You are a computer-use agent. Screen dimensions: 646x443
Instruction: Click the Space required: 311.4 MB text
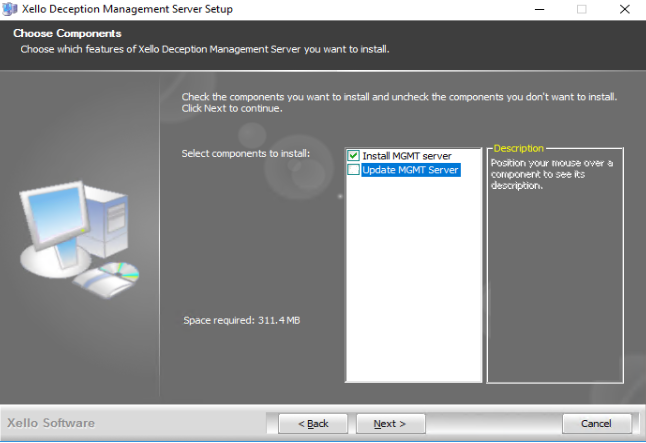pos(241,320)
